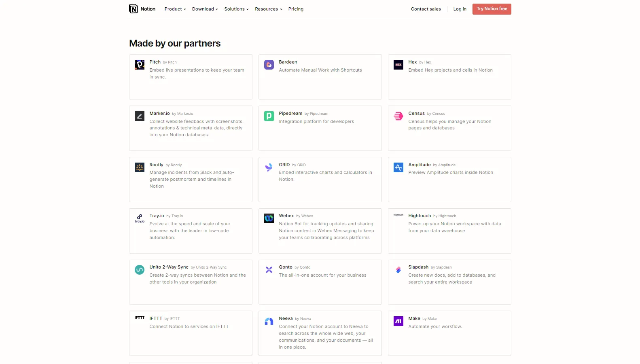The height and width of the screenshot is (364, 640).
Task: Click the Neeva logo icon
Action: tap(269, 321)
